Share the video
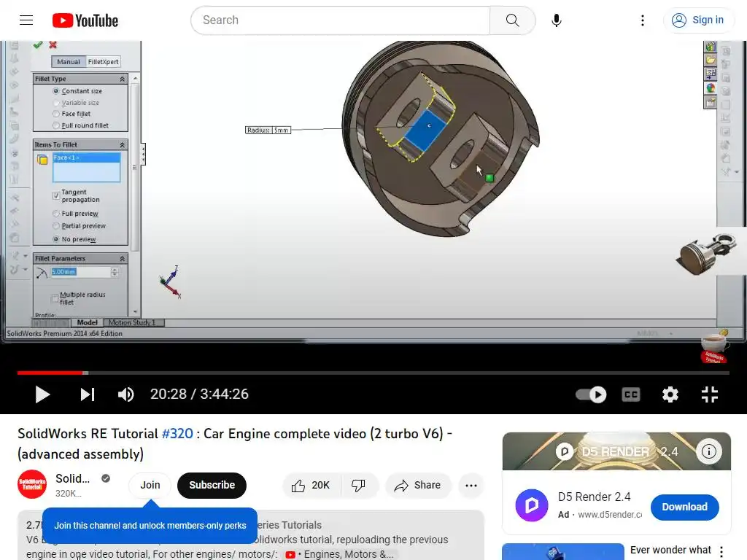747x560 pixels. pos(418,485)
